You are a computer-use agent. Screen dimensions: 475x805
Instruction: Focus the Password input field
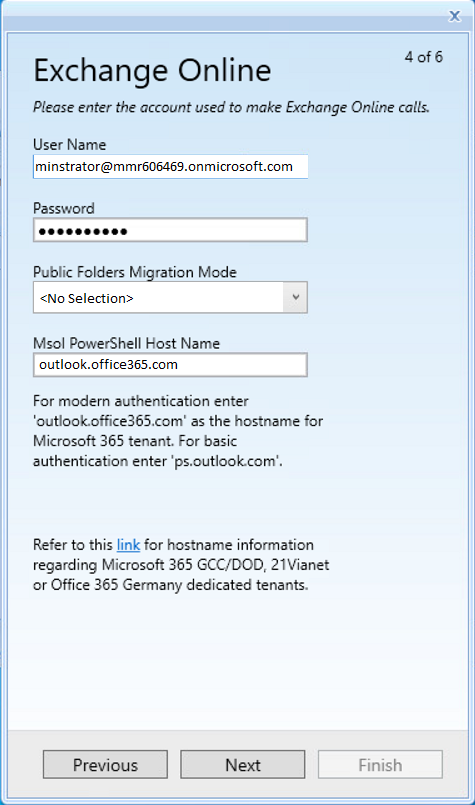(170, 230)
